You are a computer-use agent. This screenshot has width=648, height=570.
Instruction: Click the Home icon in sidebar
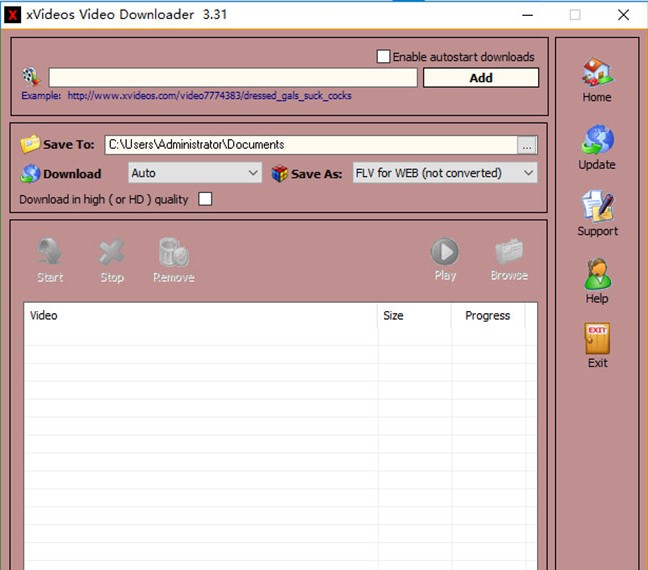tap(597, 74)
